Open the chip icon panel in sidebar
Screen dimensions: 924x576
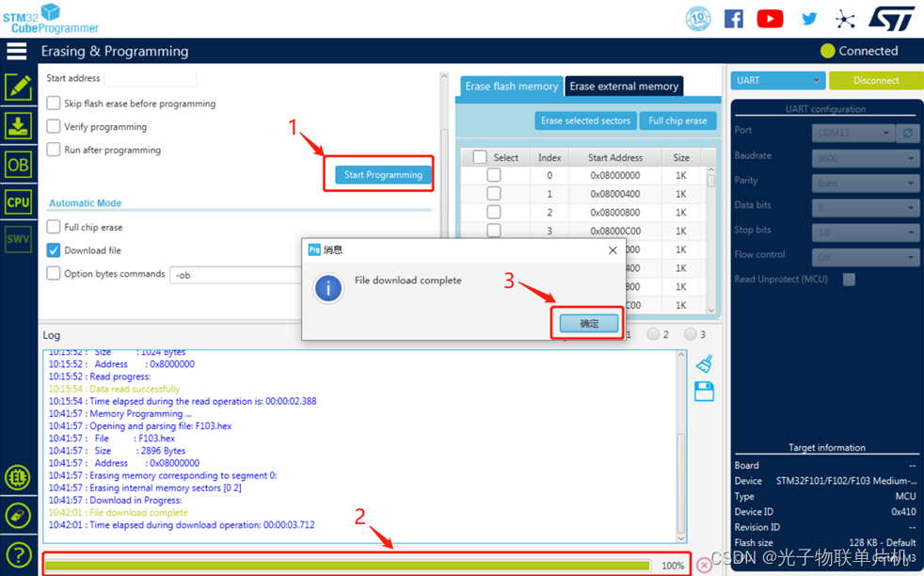click(x=18, y=477)
